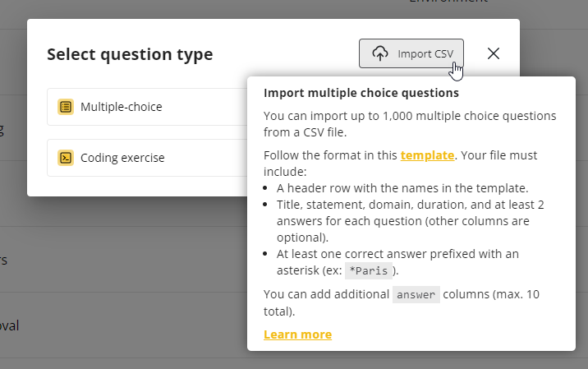Click the "Select question type" heading

point(130,55)
